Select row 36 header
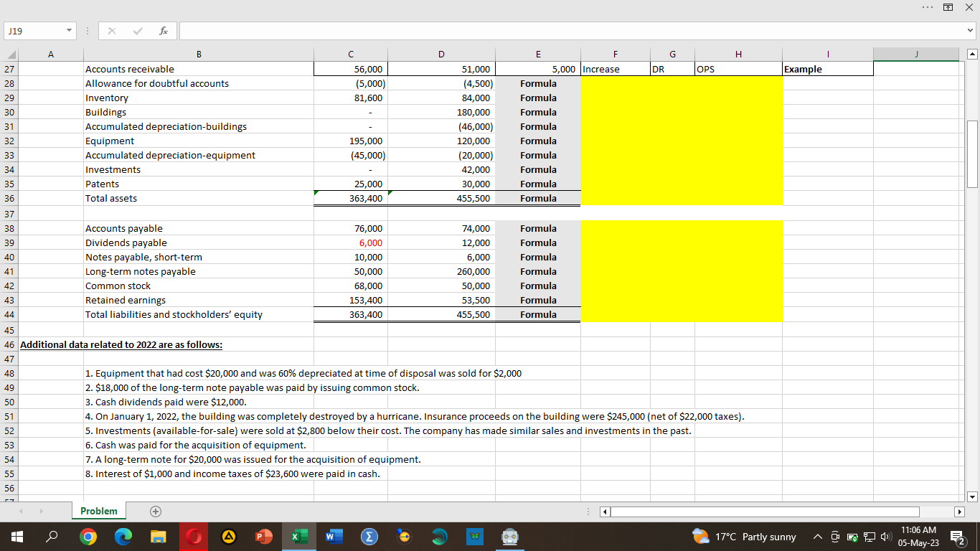Viewport: 980px width, 551px height. coord(9,198)
